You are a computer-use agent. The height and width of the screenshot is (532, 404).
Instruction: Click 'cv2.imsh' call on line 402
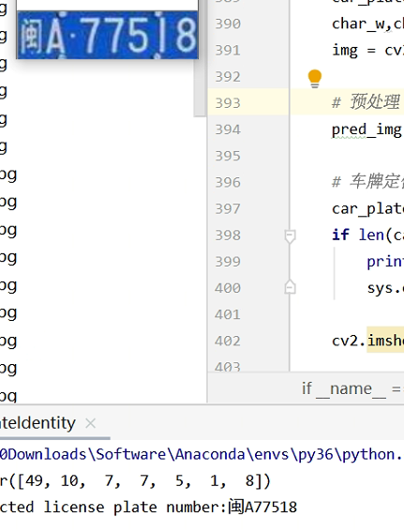pos(367,341)
